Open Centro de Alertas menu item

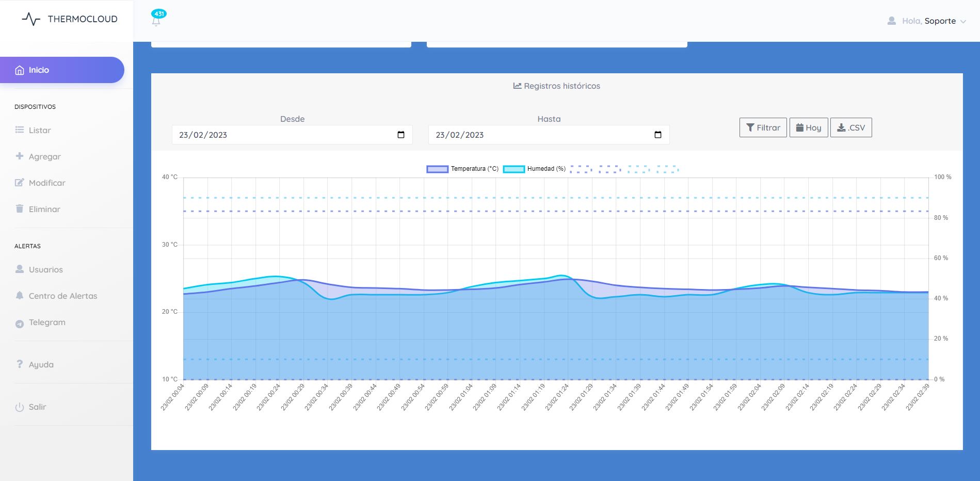click(x=62, y=296)
